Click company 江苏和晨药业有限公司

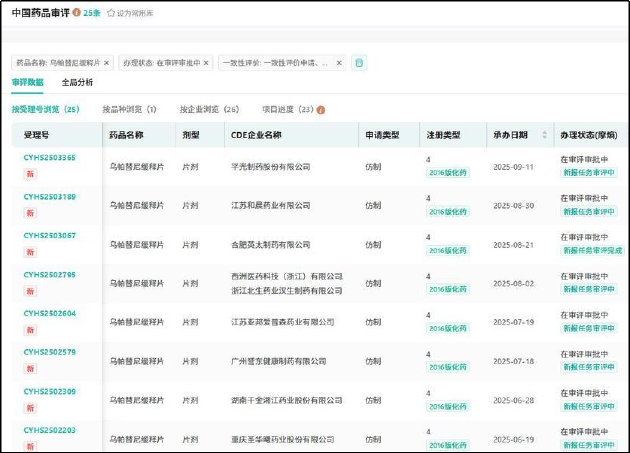click(x=270, y=205)
